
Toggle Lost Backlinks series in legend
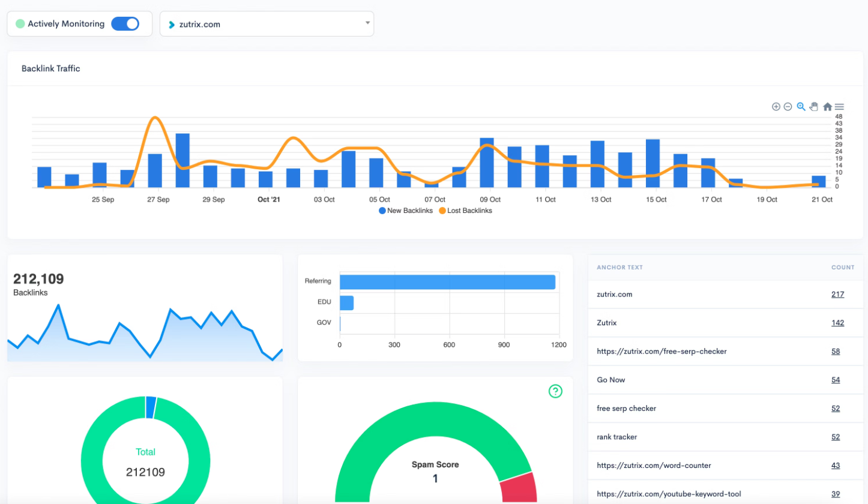(x=466, y=211)
